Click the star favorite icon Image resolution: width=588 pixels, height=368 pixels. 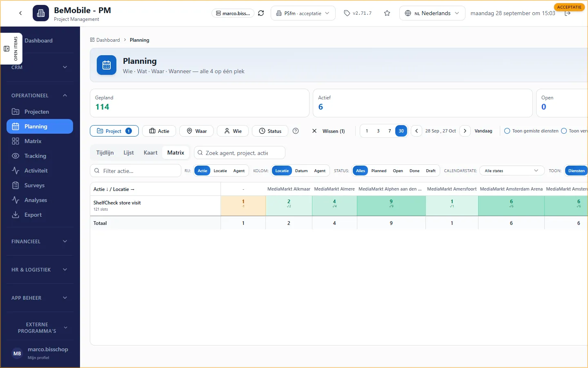pyautogui.click(x=387, y=13)
